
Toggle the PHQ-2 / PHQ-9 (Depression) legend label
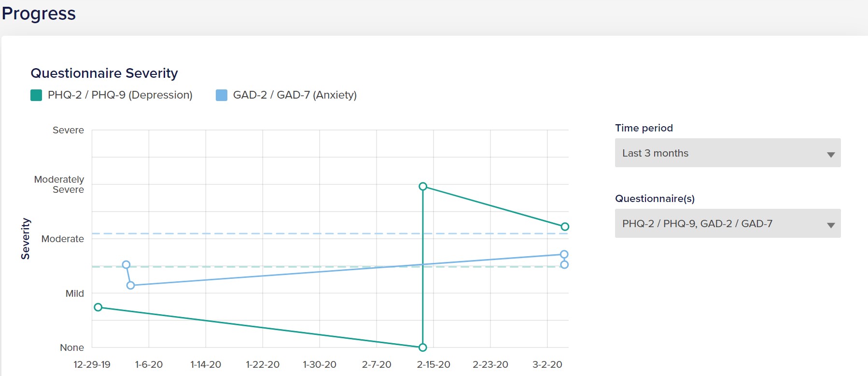pos(120,95)
